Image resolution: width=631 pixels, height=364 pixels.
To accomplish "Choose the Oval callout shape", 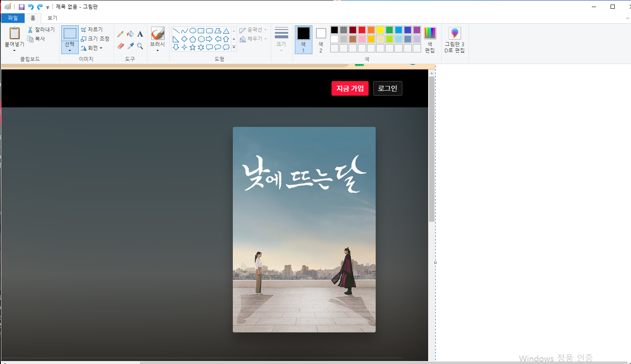I will click(217, 47).
